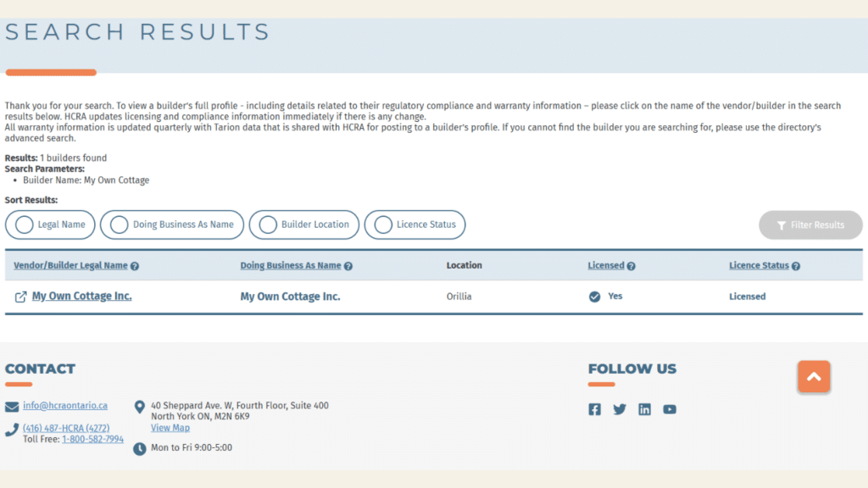Open the HCRA LinkedIn icon
Image resolution: width=868 pixels, height=488 pixels.
click(x=644, y=409)
